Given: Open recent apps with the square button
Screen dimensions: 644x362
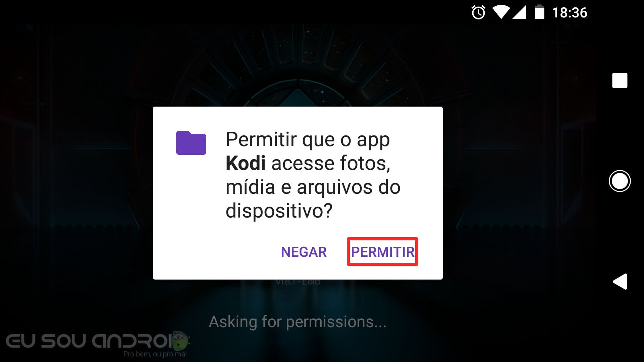Looking at the screenshot, I should pos(620,80).
